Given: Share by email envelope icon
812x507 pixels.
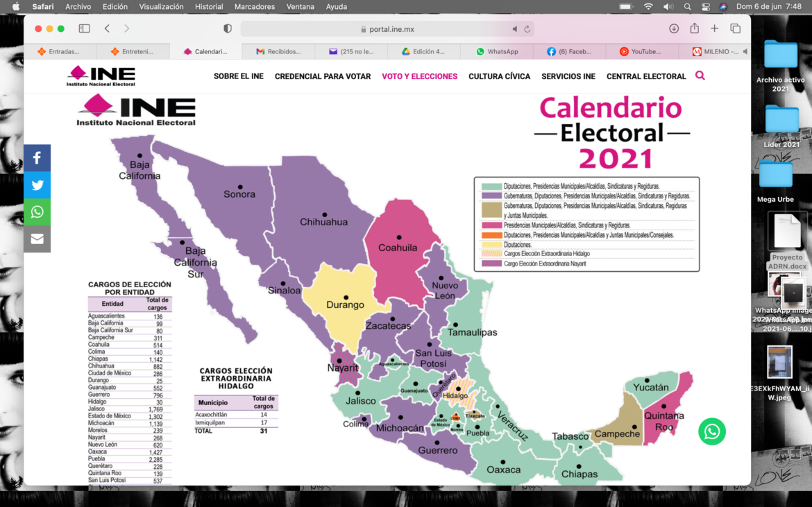Looking at the screenshot, I should [37, 239].
